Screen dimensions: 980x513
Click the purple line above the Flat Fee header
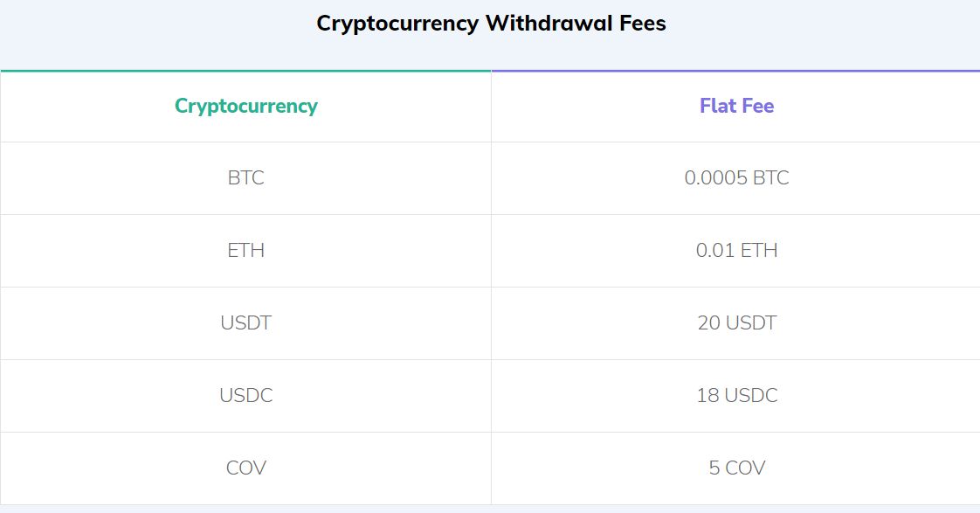pos(735,71)
